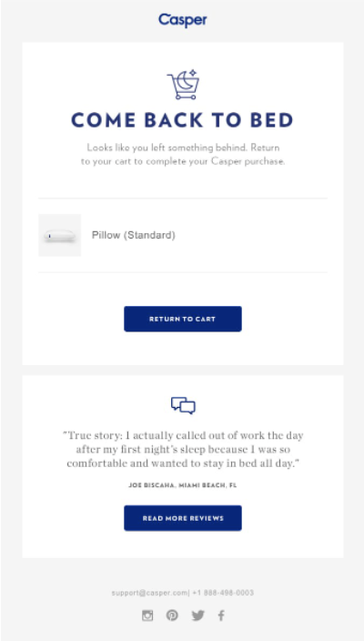Click the Joe Biscana, Miami Beach reviewer name
This screenshot has height=641, width=364.
point(183,485)
